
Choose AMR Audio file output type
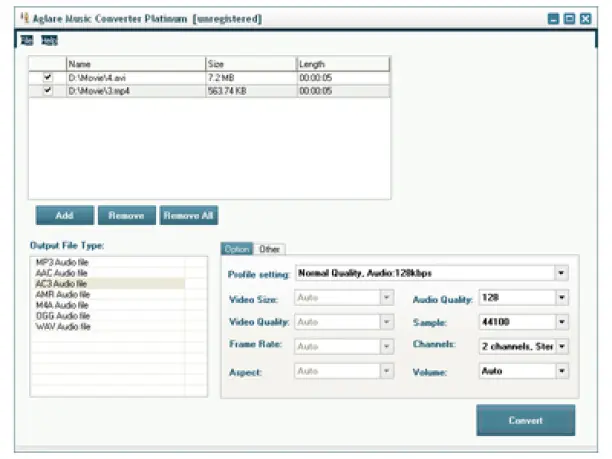pyautogui.click(x=63, y=294)
